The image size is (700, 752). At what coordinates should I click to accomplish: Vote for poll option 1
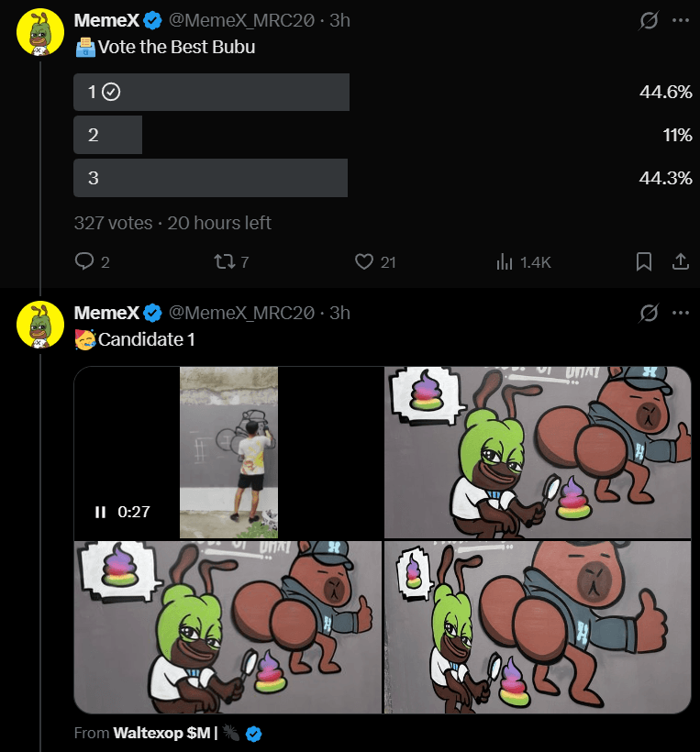[209, 92]
